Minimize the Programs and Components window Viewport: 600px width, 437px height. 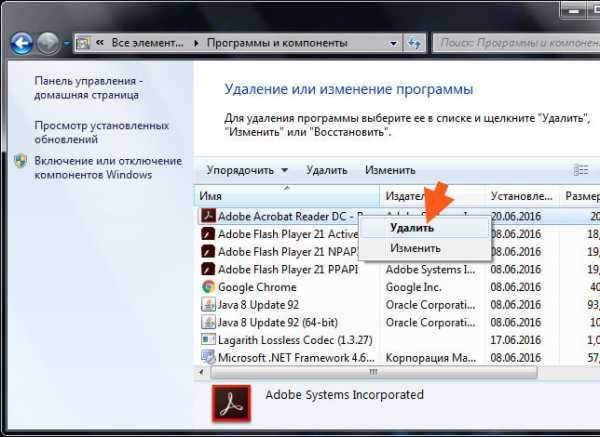573,11
